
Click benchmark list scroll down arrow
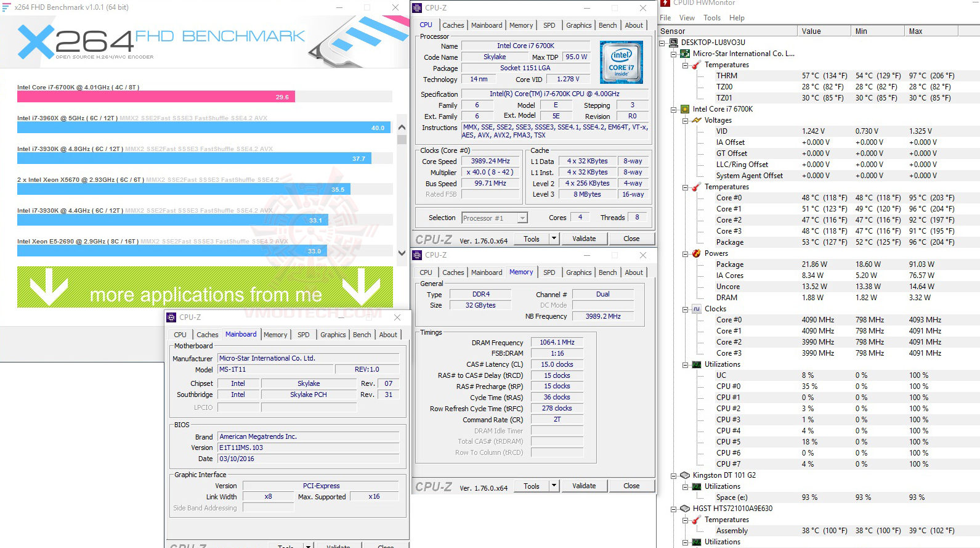point(402,253)
